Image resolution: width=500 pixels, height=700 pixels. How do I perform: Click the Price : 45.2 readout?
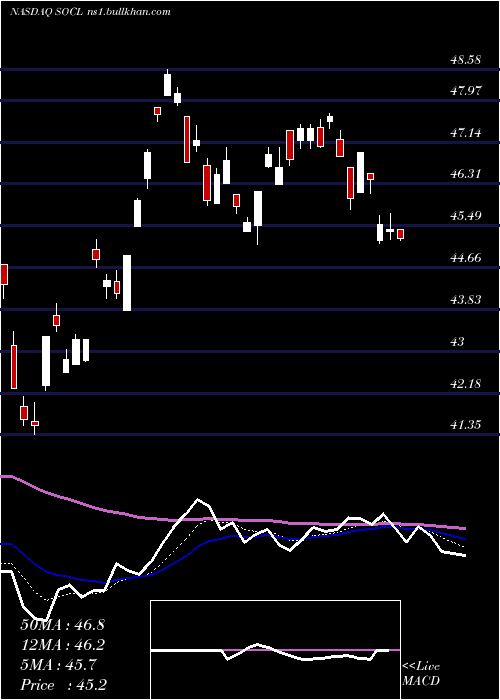(63, 685)
